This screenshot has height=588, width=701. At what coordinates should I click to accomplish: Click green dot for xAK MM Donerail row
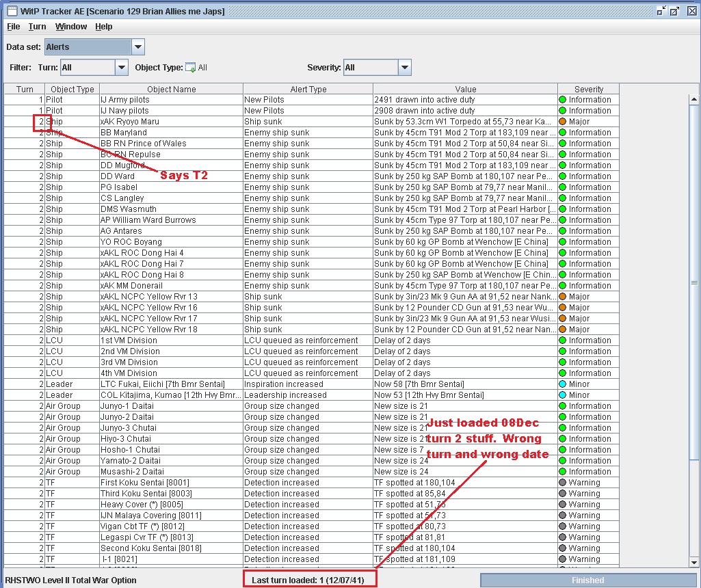click(562, 286)
